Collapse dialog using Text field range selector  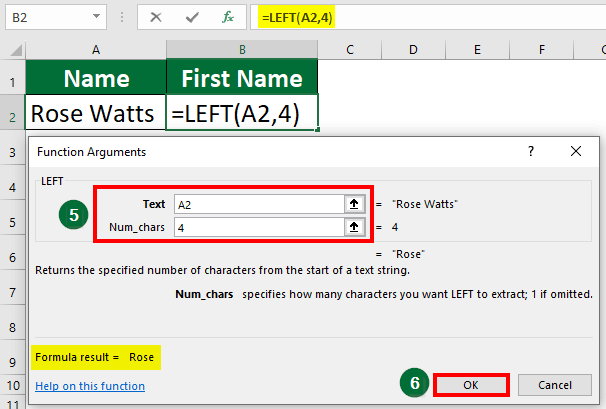(353, 203)
